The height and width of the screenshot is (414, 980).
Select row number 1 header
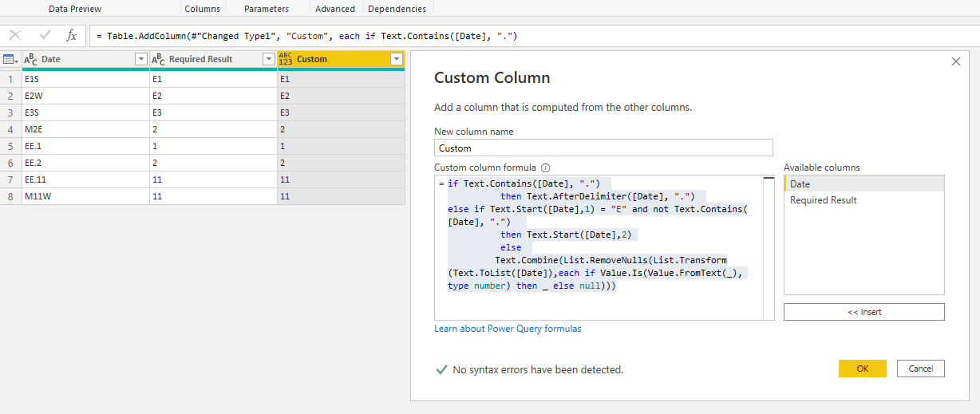pos(11,79)
